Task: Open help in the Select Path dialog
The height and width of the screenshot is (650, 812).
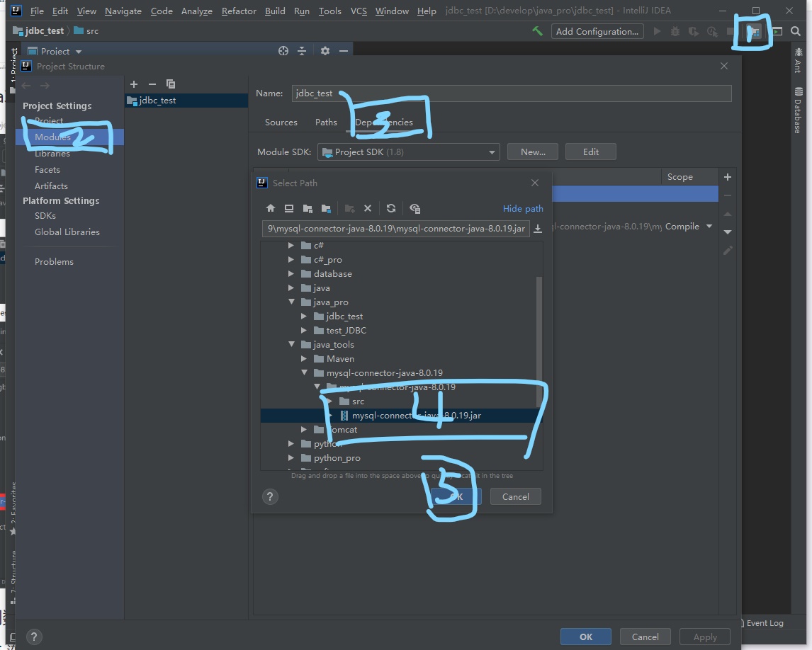Action: pos(270,497)
